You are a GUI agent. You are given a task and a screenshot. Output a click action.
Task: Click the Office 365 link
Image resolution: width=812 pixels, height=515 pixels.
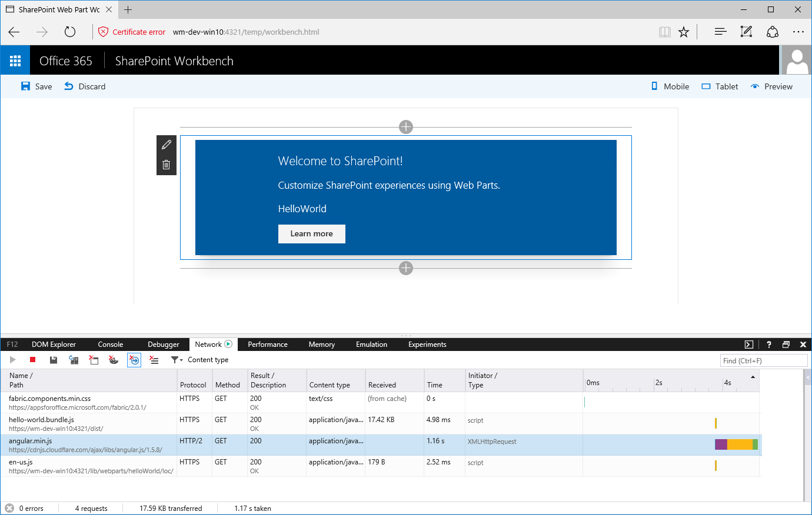(66, 61)
